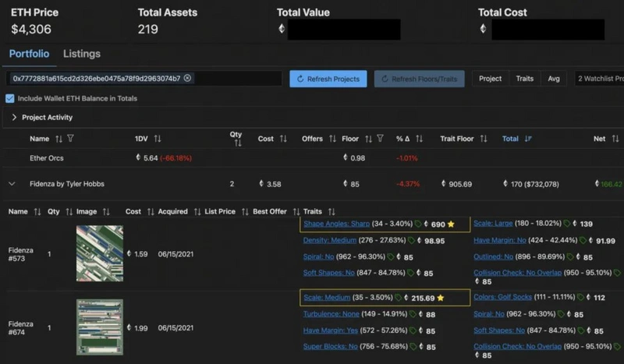Screen dimensions: 624x364
Task: Clear the wallet address with the X icon
Action: [188, 79]
